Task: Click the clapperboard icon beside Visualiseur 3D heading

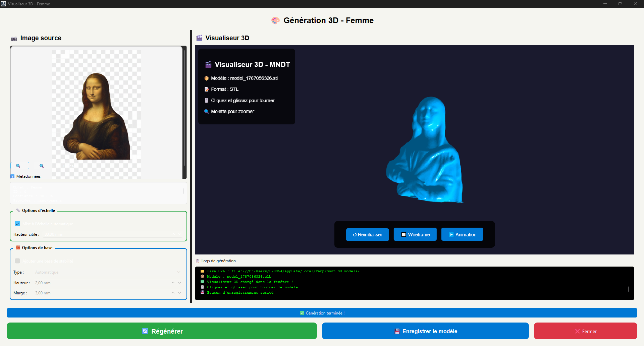Action: click(x=199, y=38)
